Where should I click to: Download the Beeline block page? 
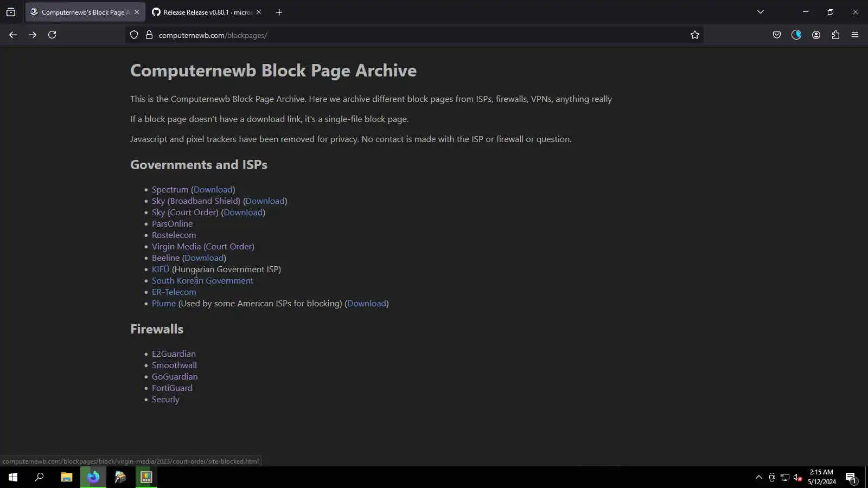(x=204, y=258)
